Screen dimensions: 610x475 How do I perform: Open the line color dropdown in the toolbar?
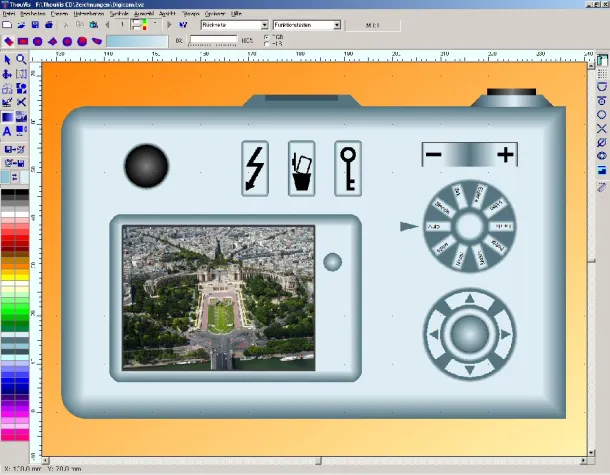pyautogui.click(x=157, y=24)
